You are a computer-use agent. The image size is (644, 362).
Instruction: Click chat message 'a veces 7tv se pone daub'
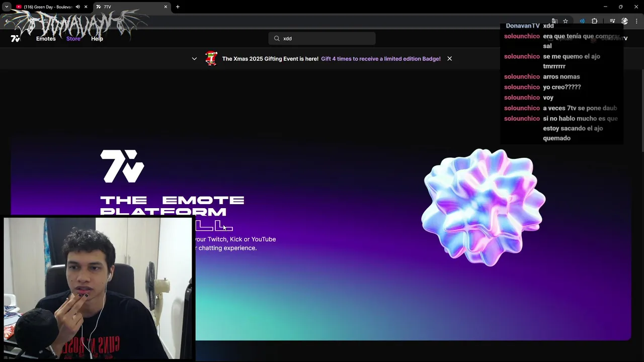pos(580,108)
